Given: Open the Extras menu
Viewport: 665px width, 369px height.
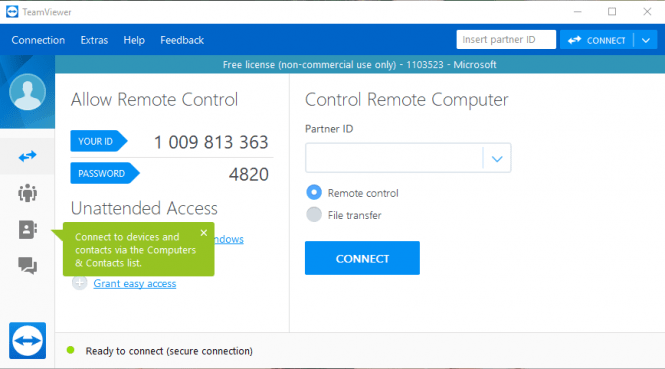Looking at the screenshot, I should point(94,40).
